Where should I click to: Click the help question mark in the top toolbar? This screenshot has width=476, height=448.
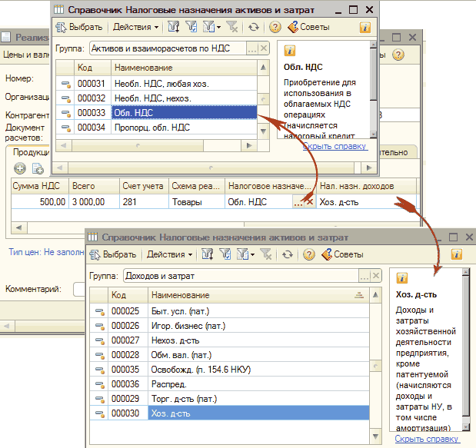pyautogui.click(x=275, y=27)
